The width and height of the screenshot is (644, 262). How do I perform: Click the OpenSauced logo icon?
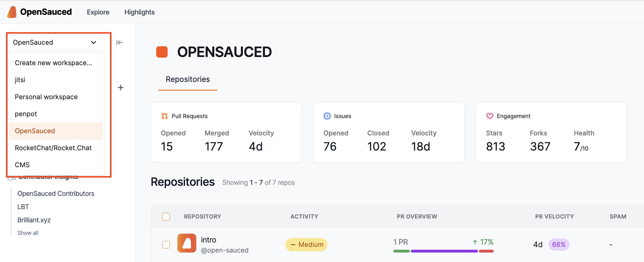12,12
